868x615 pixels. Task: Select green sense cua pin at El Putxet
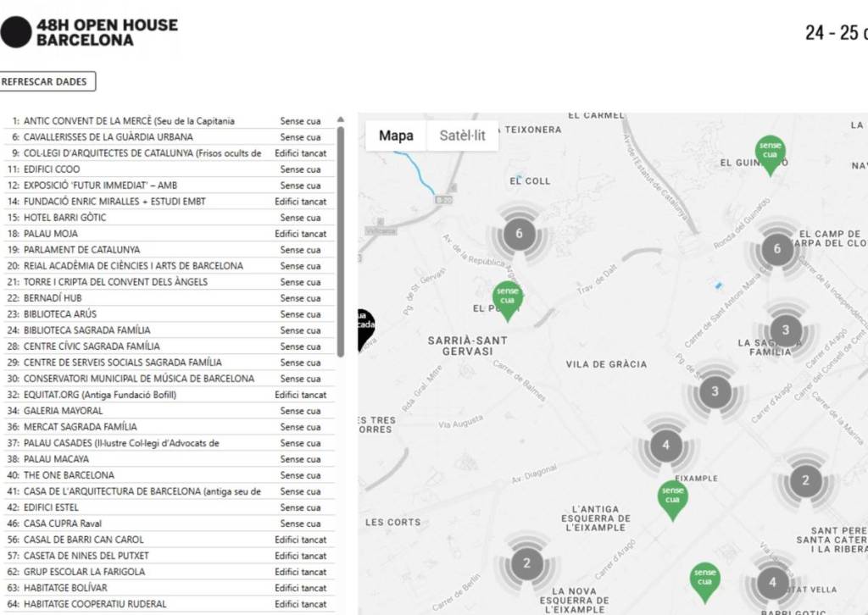508,301
